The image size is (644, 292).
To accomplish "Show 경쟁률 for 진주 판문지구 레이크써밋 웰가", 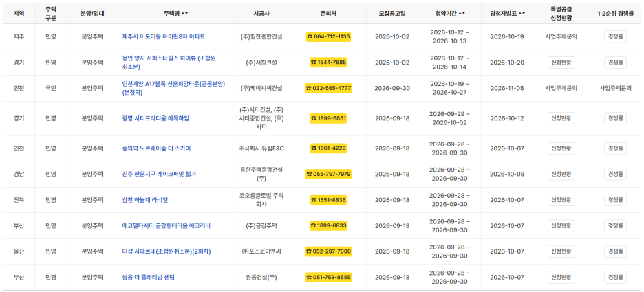I will 615,174.
